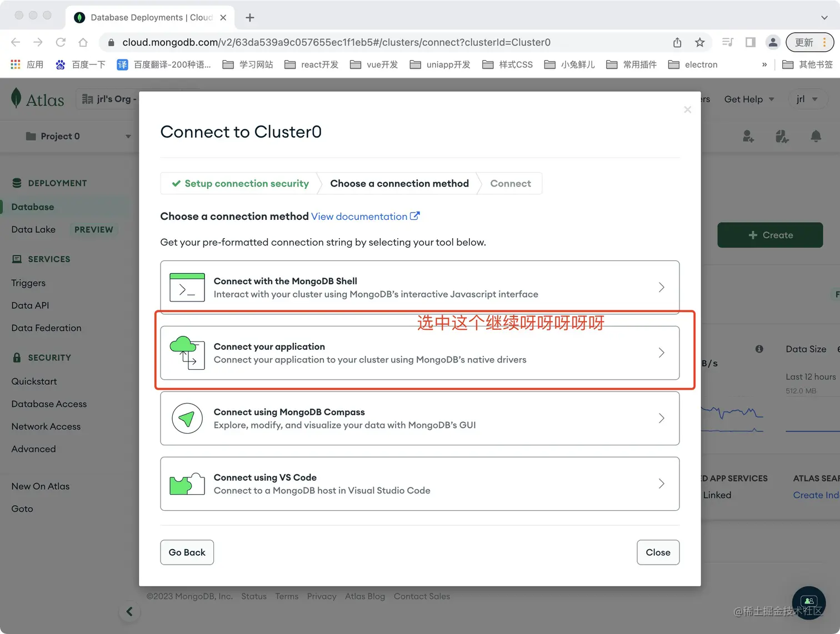Viewport: 840px width, 634px height.
Task: Open the Atlas Blog footer link
Action: click(365, 596)
